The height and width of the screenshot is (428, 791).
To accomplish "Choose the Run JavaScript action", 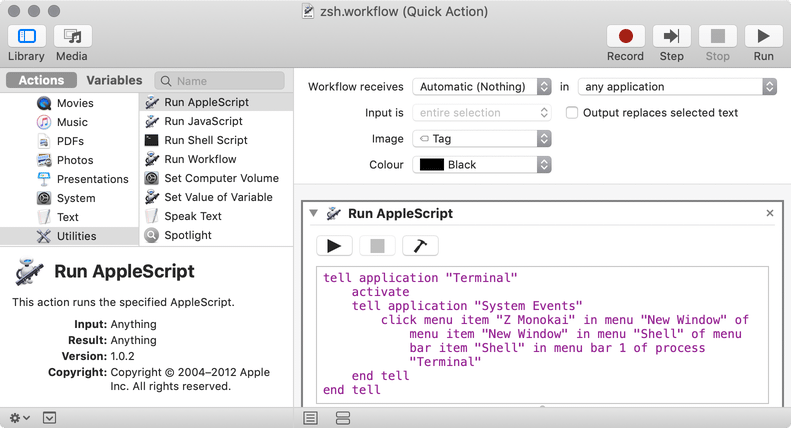I will pos(216,121).
